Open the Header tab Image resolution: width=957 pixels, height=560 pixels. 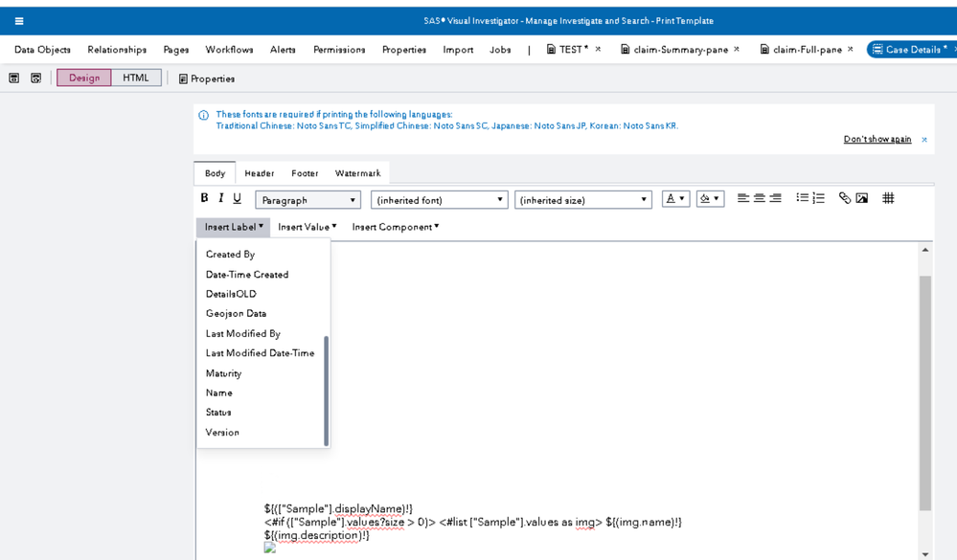pos(259,173)
